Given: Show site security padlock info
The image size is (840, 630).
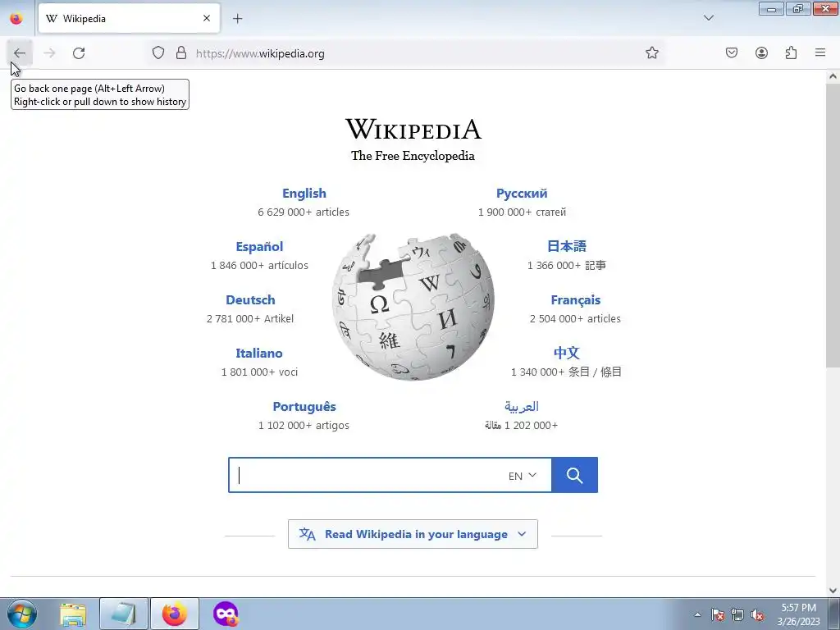Looking at the screenshot, I should pyautogui.click(x=181, y=52).
